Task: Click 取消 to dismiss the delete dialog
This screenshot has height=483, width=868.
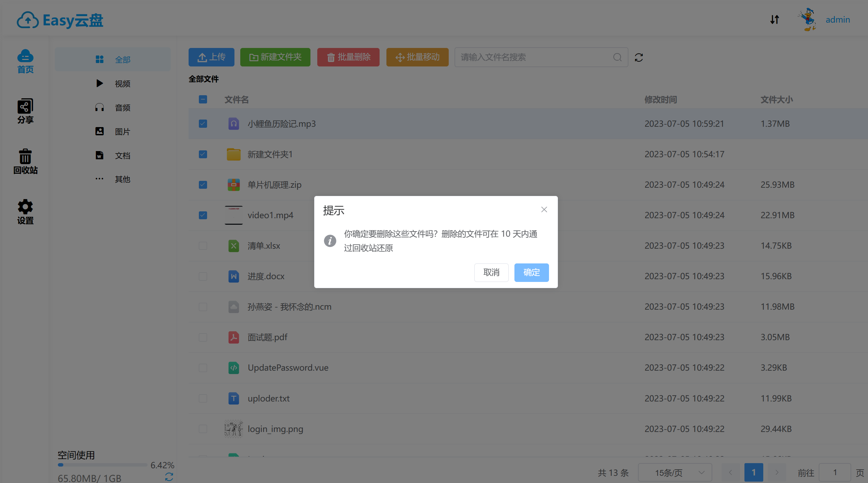Action: pyautogui.click(x=491, y=272)
